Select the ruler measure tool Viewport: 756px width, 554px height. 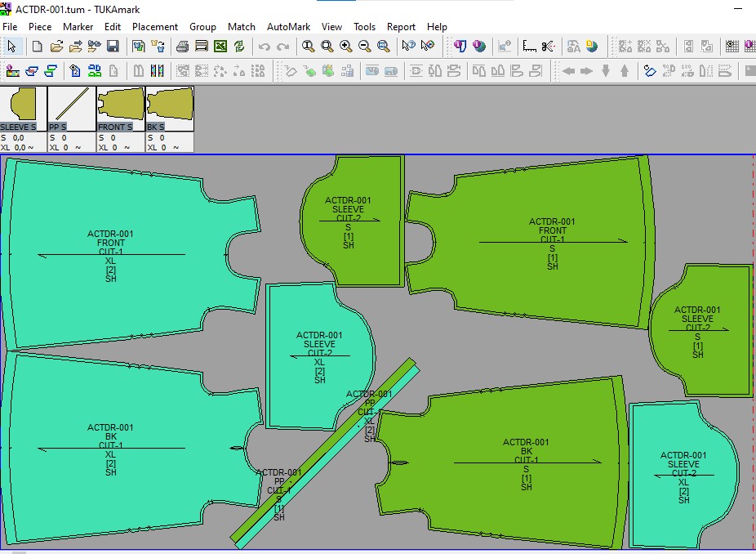pos(529,47)
